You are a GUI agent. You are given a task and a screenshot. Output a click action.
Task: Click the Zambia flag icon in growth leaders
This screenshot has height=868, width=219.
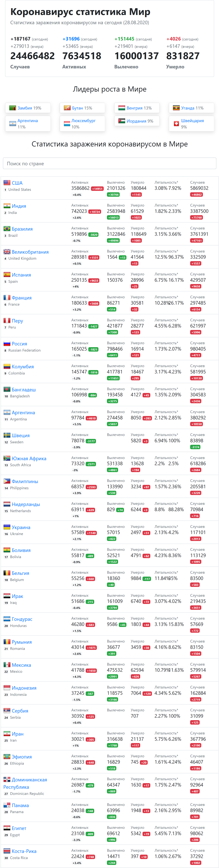coord(12,108)
